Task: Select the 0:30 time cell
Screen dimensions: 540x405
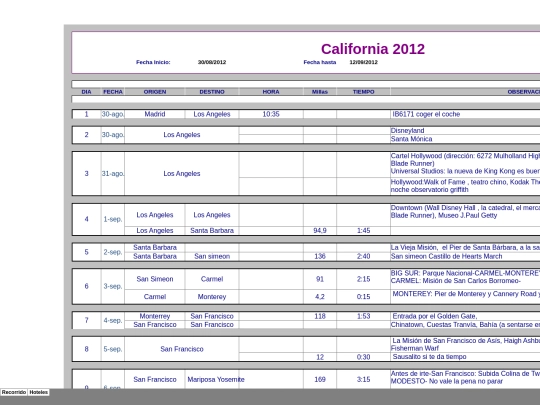Action: (x=363, y=357)
